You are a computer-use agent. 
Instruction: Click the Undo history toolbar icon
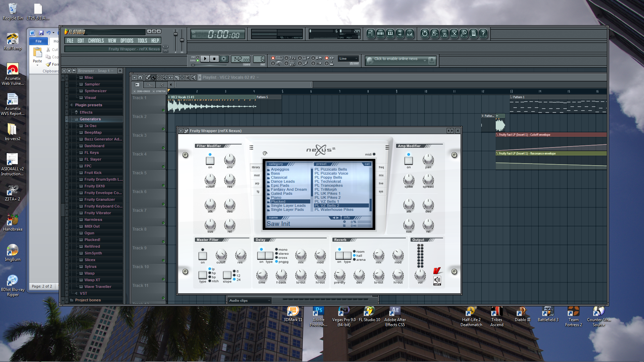point(425,34)
